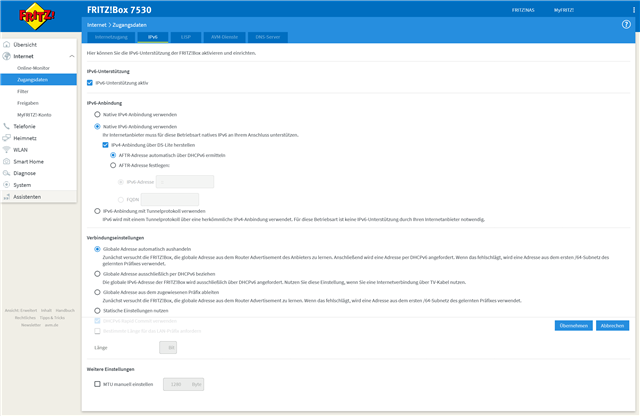Open the three-dot menu in header
Screen dimensions: 640x416
(x=633, y=10)
